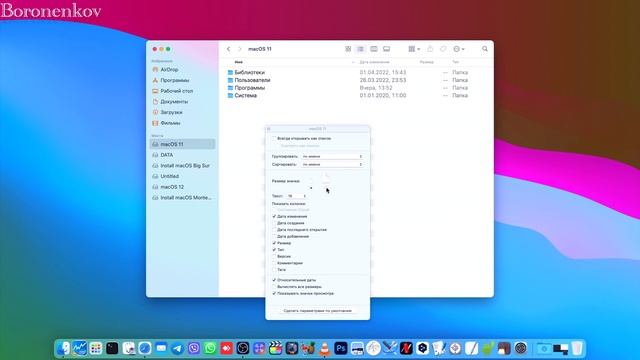The width and height of the screenshot is (640, 360).
Task: Open Рабочий стол in sidebar
Action: [182, 91]
